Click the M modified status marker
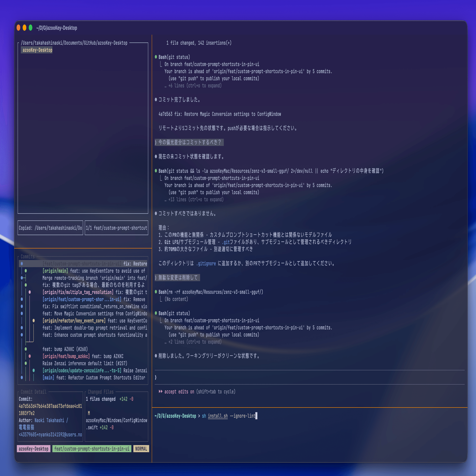 [89, 413]
